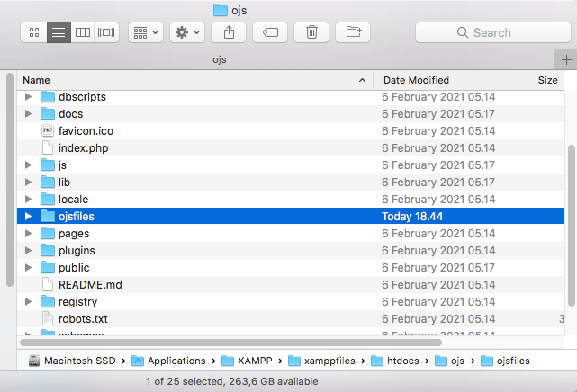Click the favicon.ico file name
The height and width of the screenshot is (392, 577).
[86, 131]
